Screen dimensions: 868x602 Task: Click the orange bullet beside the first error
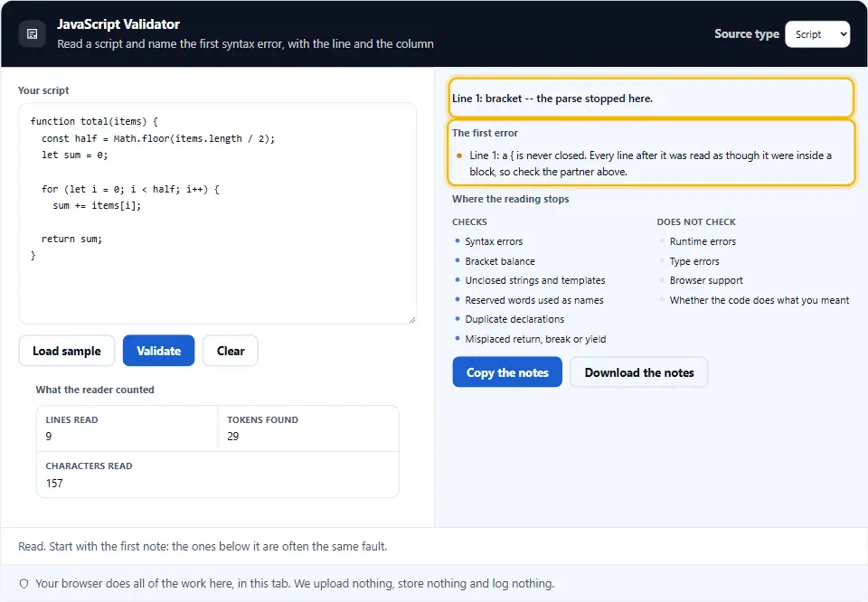click(459, 155)
